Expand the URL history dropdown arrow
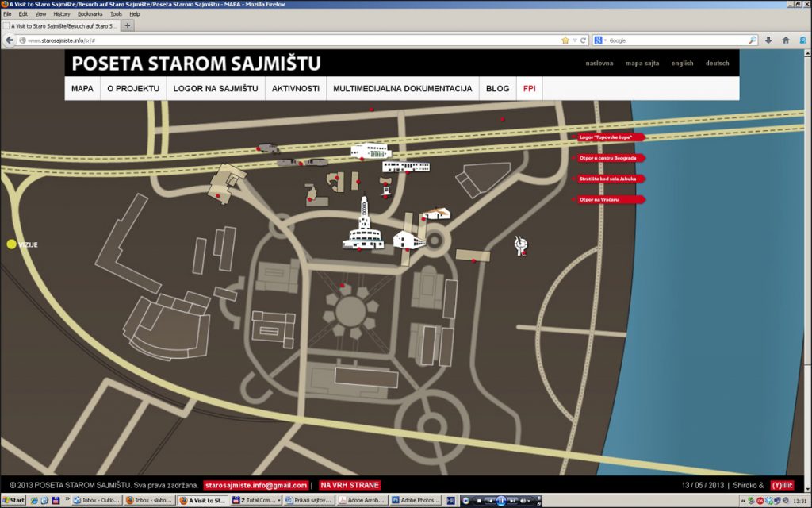The height and width of the screenshot is (508, 812). [x=574, y=40]
